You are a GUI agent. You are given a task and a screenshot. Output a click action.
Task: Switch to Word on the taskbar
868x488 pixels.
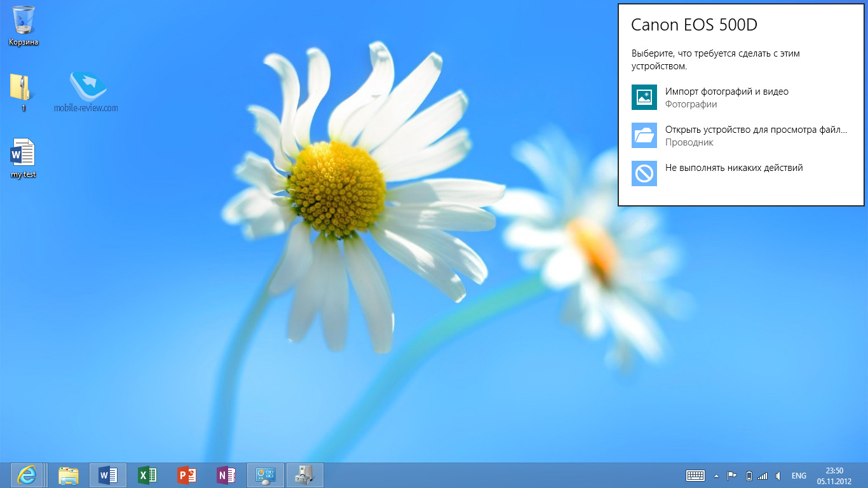point(108,475)
